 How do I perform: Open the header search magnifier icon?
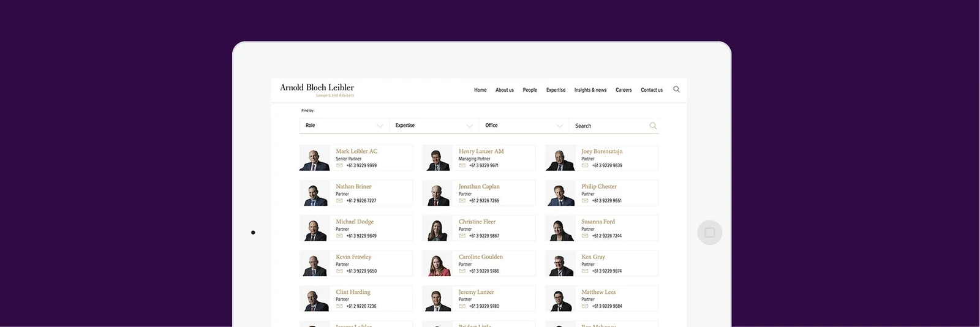676,89
